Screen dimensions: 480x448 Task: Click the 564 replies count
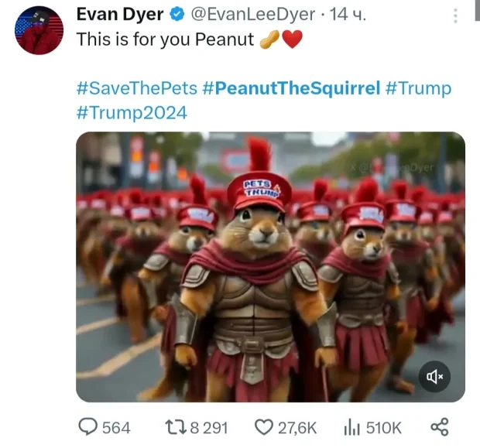click(x=116, y=428)
